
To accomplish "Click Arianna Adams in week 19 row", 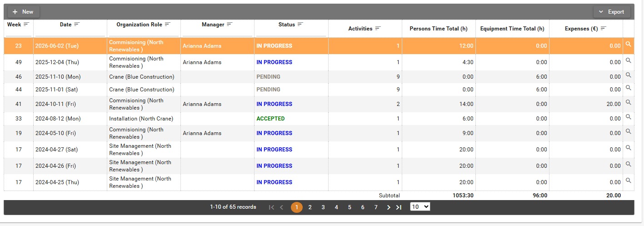I will click(202, 133).
